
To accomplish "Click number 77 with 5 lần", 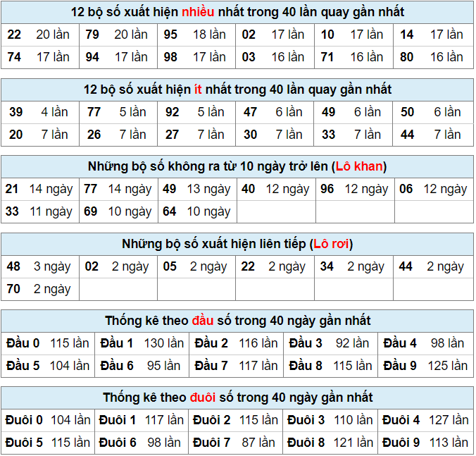I will (x=118, y=112).
